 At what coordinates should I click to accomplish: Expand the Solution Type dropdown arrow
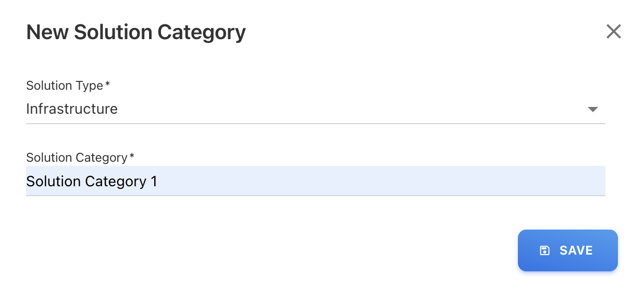pos(592,110)
